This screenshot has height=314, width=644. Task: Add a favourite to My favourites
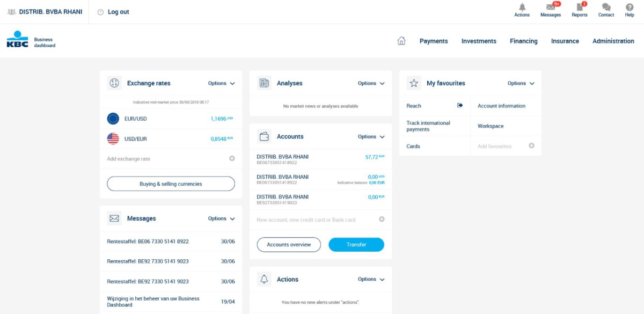point(531,145)
